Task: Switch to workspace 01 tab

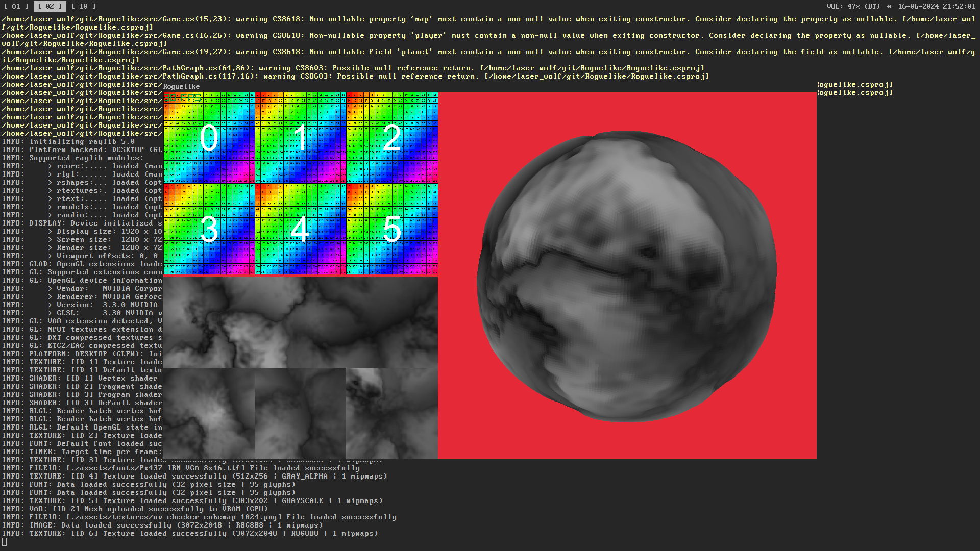Action: click(x=16, y=7)
